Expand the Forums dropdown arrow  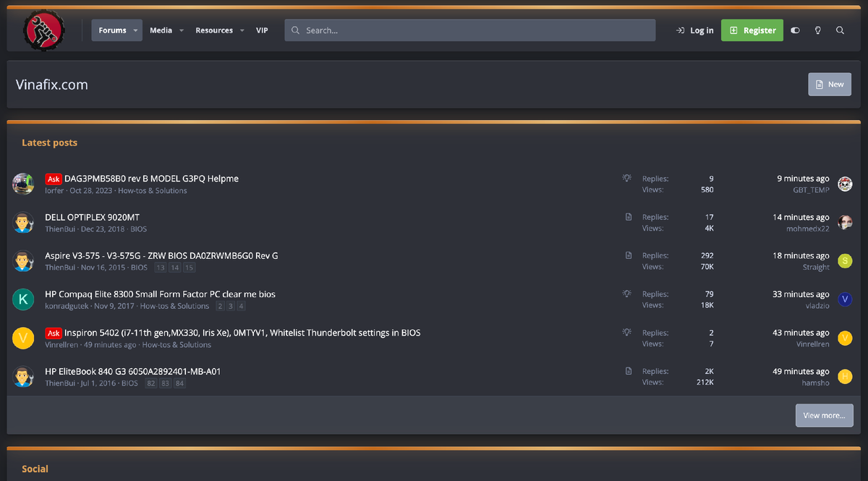(x=135, y=30)
